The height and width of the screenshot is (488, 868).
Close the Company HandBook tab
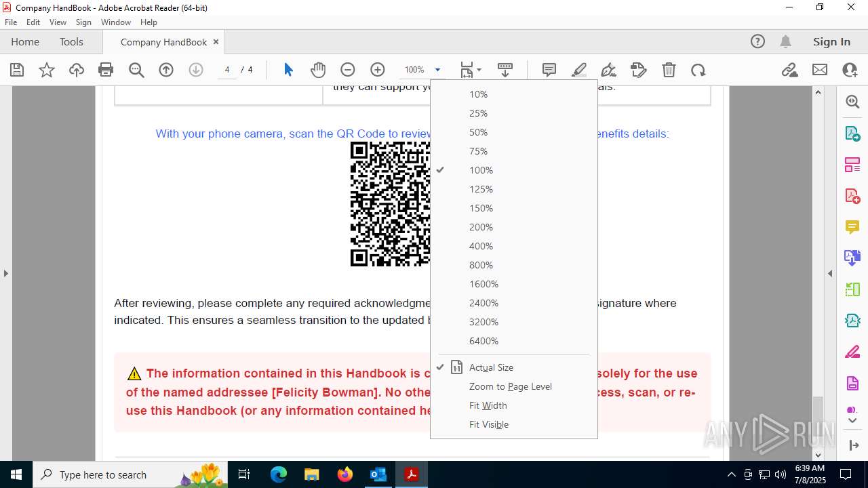tap(216, 41)
